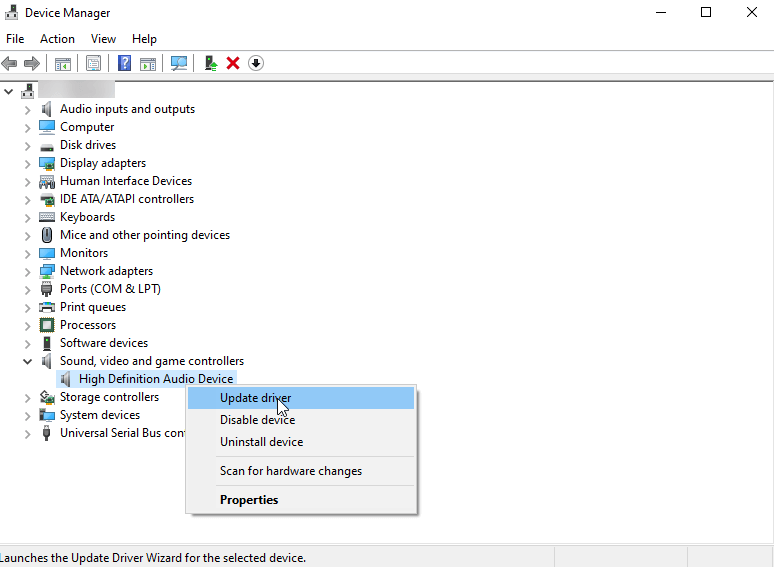Click the Show/Hide Action Pane icon
Viewport: 774px width, 567px height.
(x=148, y=63)
